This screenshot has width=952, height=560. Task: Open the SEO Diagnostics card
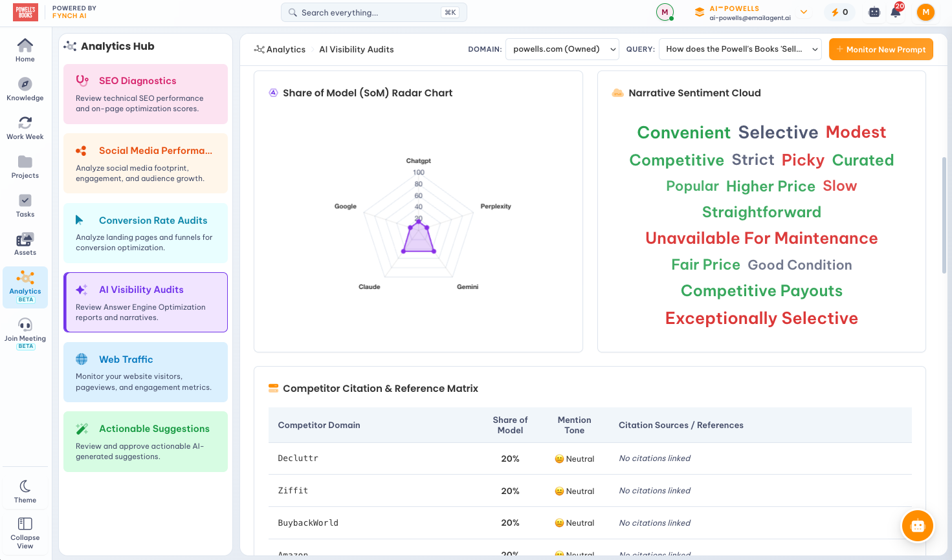(146, 94)
